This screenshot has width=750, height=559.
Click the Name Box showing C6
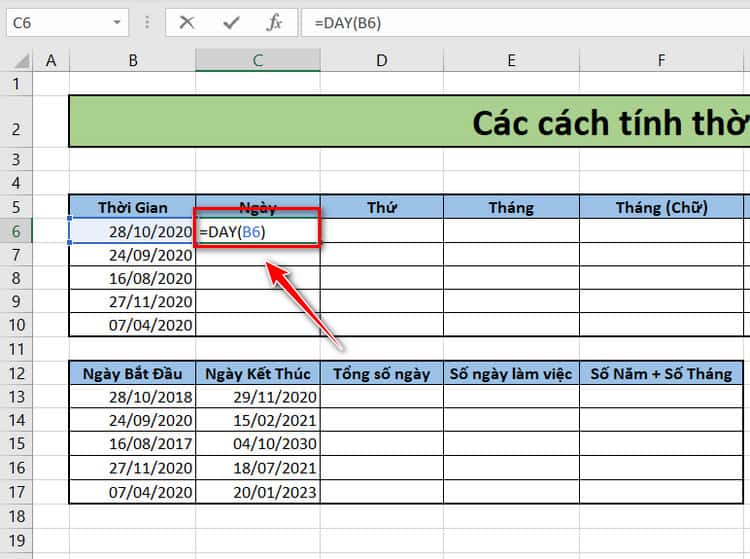click(67, 22)
